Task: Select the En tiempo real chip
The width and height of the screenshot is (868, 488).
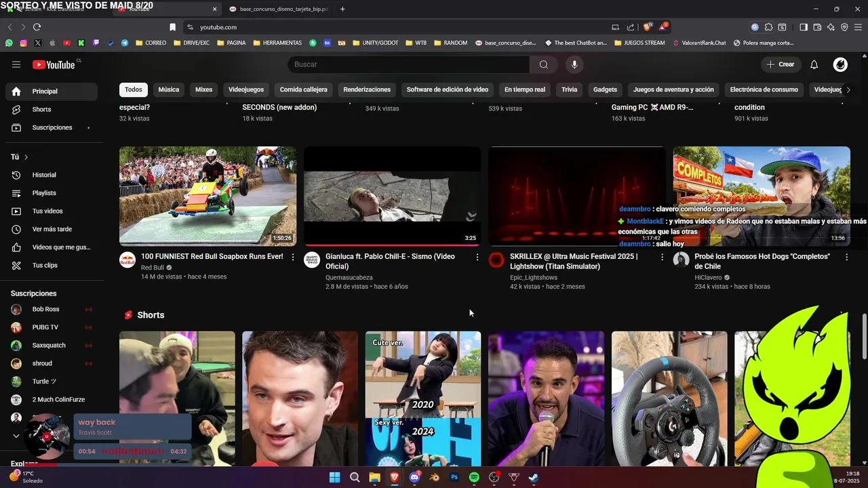Action: [525, 89]
